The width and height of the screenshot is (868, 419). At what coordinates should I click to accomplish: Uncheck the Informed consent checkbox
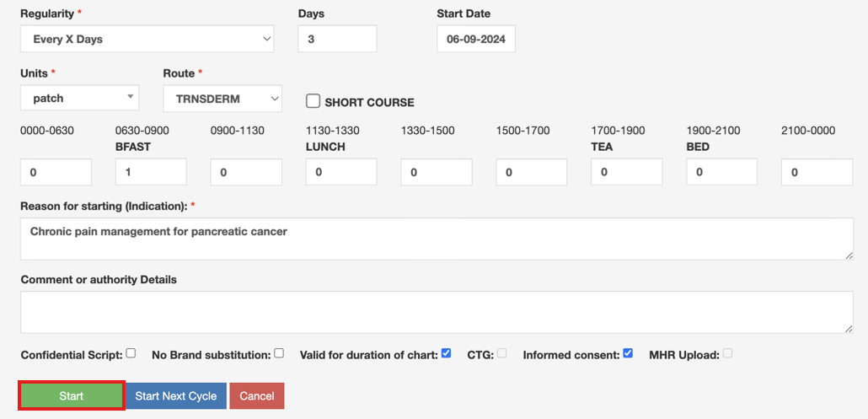(x=628, y=353)
